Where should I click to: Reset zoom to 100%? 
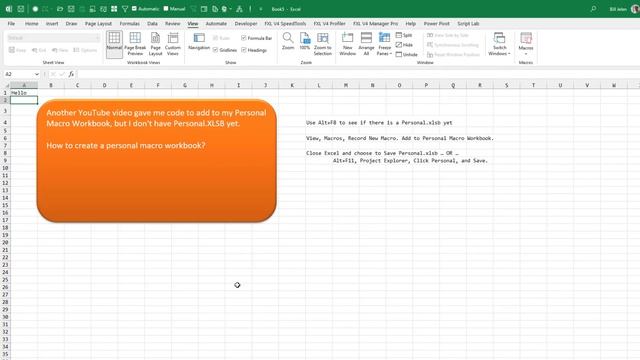(x=305, y=42)
